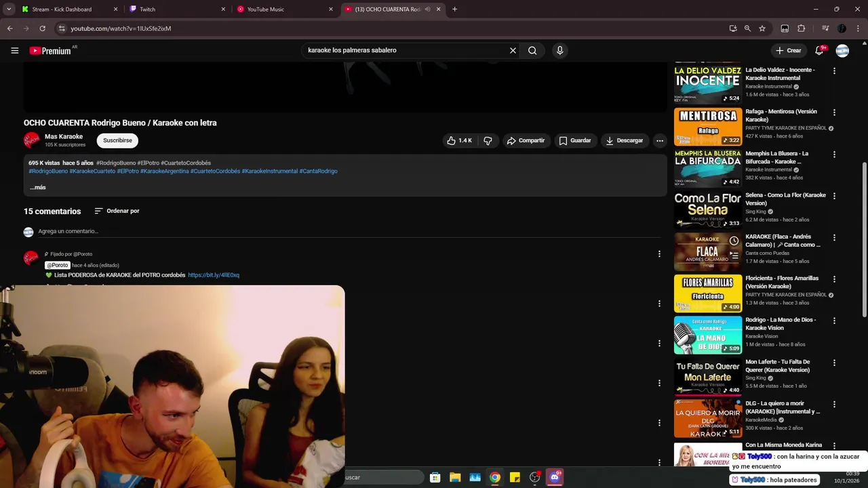This screenshot has height=488, width=868.
Task: Click the Chrome address bar URL
Action: tap(121, 28)
